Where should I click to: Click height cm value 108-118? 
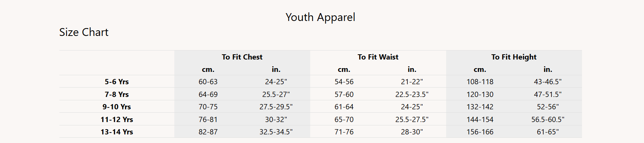click(x=480, y=82)
